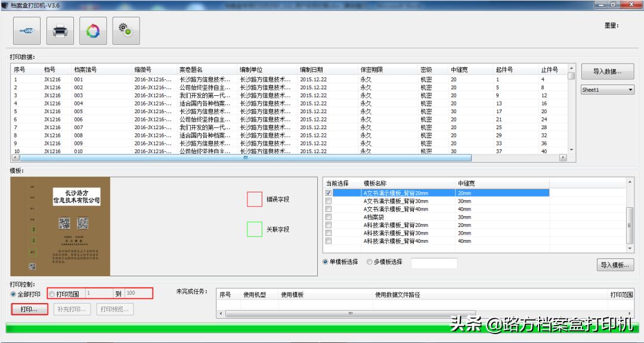Viewport: 644px width, 343px height.
Task: Click the print range end field
Action: pos(138,293)
